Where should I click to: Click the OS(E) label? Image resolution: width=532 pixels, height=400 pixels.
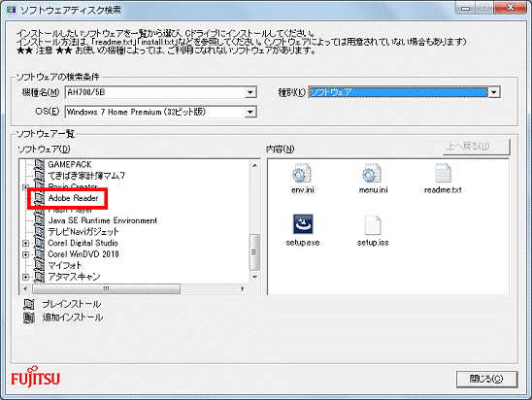48,112
